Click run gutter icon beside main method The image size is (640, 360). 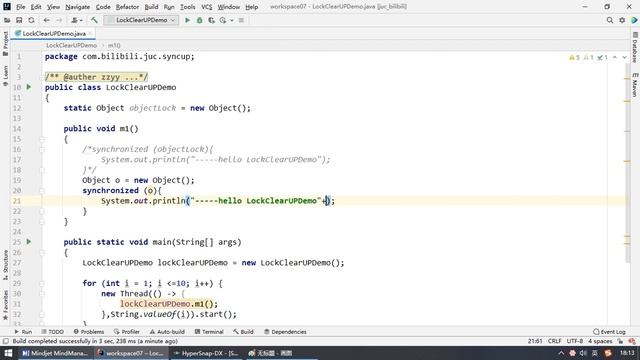[29, 242]
